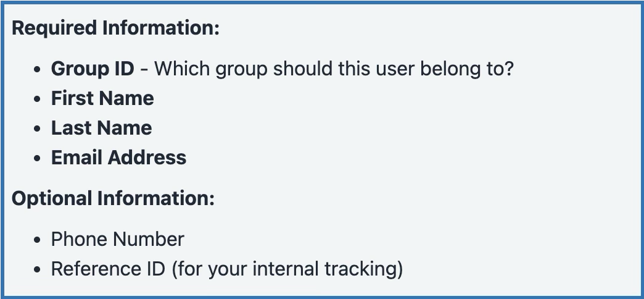This screenshot has width=644, height=299.
Task: Click "Which group should this user belong to?" text
Action: (334, 68)
